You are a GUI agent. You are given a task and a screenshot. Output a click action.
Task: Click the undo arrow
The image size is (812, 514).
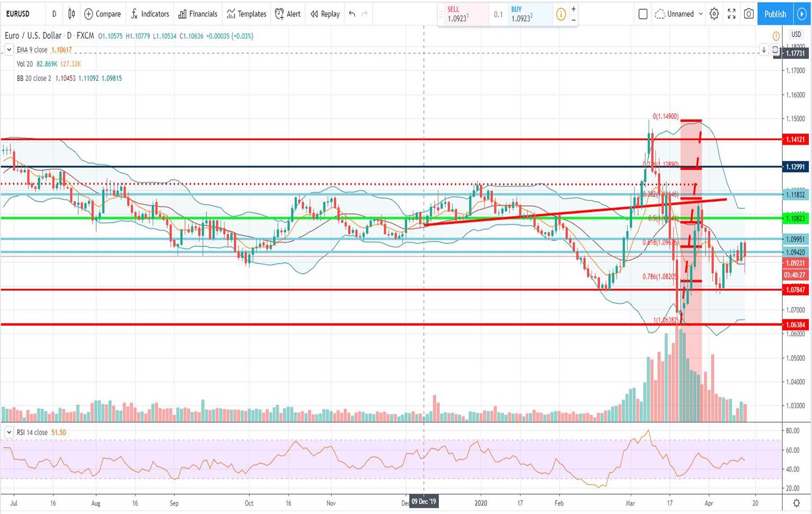pyautogui.click(x=352, y=14)
